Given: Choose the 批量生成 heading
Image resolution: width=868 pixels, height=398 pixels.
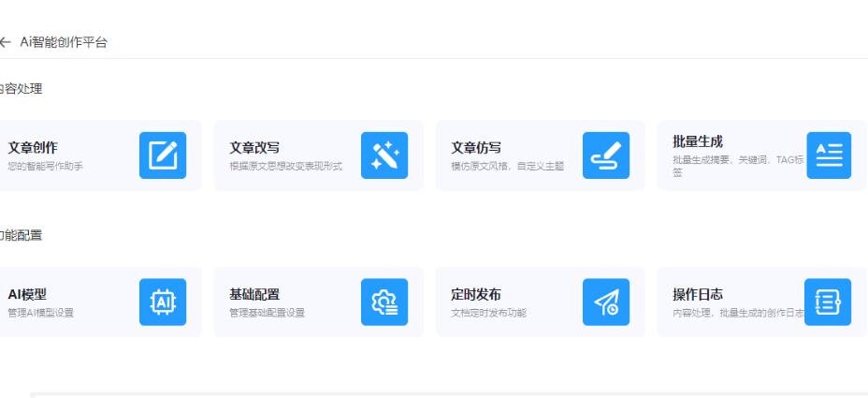Looking at the screenshot, I should [698, 142].
